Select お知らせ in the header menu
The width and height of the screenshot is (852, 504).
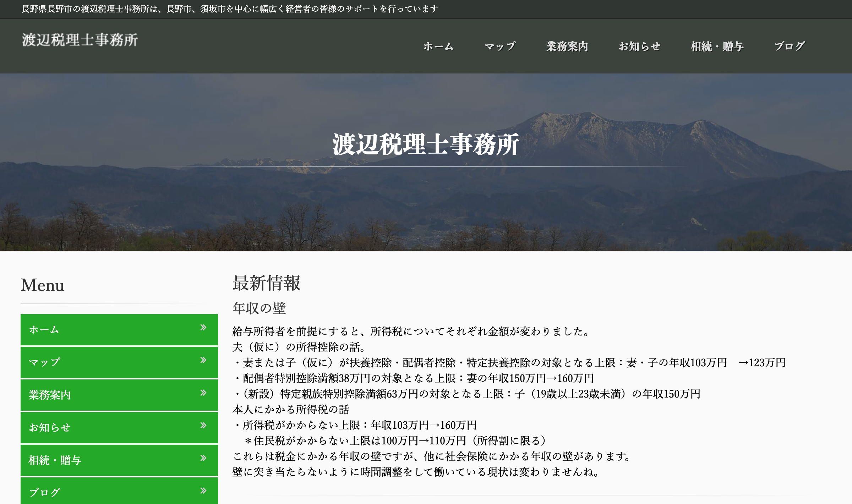[639, 46]
